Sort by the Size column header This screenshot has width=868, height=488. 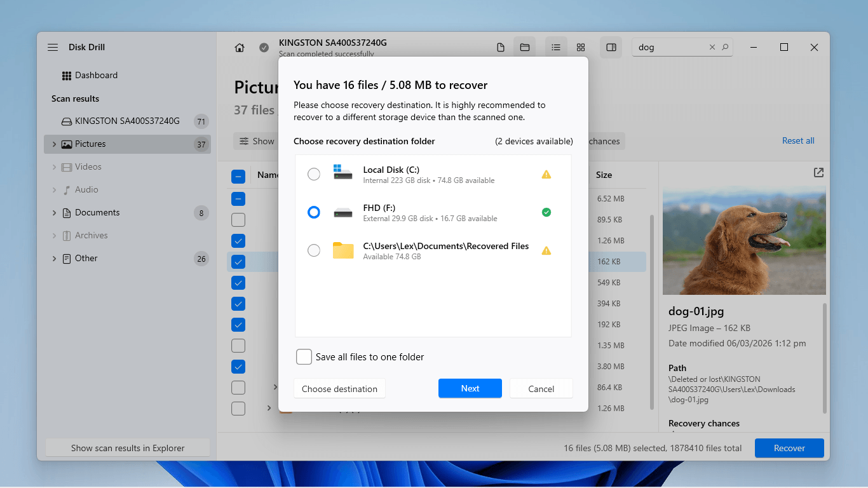pos(604,175)
